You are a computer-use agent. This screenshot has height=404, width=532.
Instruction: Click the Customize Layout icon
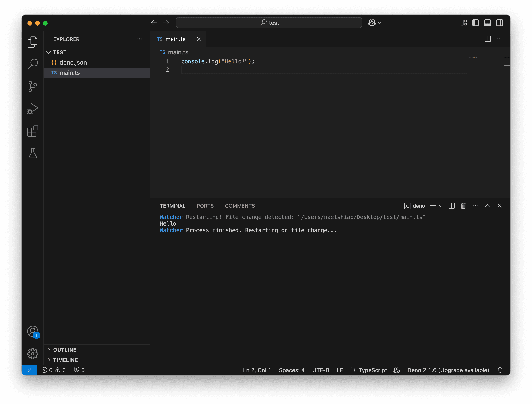tap(464, 23)
